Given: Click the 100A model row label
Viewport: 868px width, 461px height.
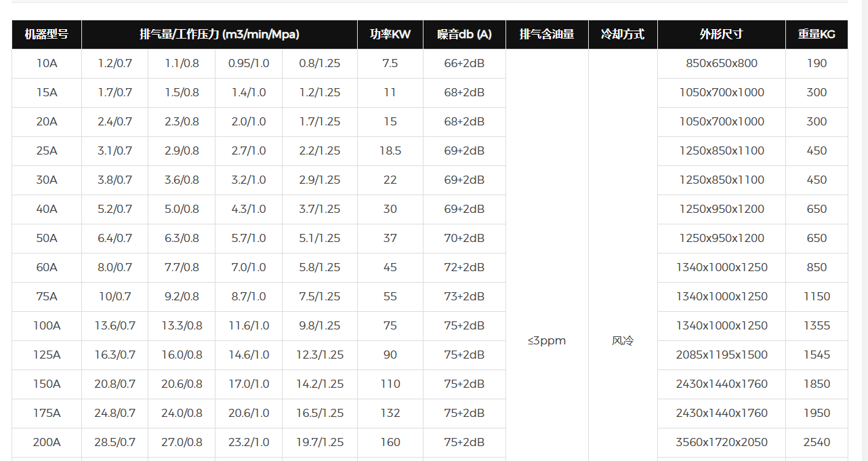Looking at the screenshot, I should click(x=47, y=326).
